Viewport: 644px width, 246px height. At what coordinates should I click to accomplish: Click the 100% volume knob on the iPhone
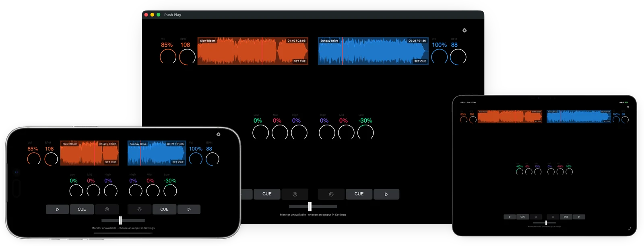(x=196, y=159)
